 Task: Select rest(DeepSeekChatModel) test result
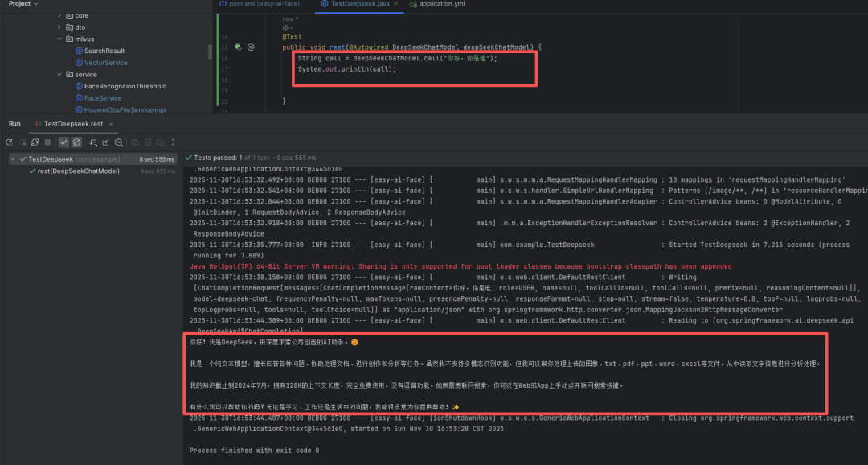(78, 171)
